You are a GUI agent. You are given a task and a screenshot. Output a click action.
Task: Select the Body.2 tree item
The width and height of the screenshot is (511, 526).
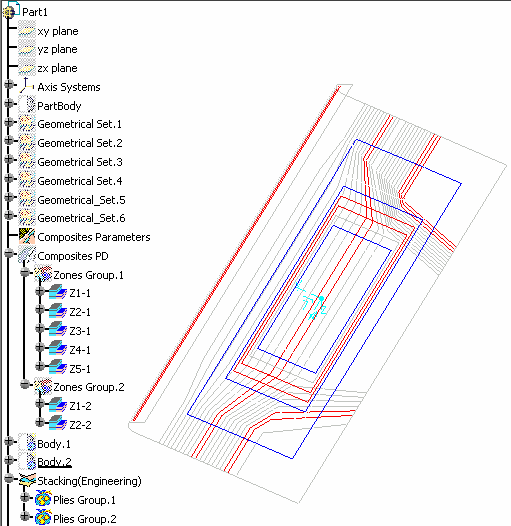click(54, 462)
